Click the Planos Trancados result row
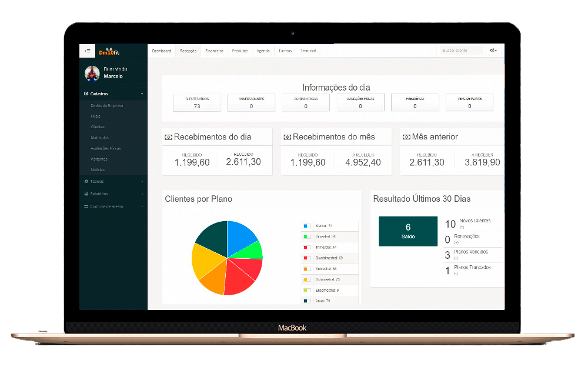This screenshot has height=367, width=588. click(473, 270)
